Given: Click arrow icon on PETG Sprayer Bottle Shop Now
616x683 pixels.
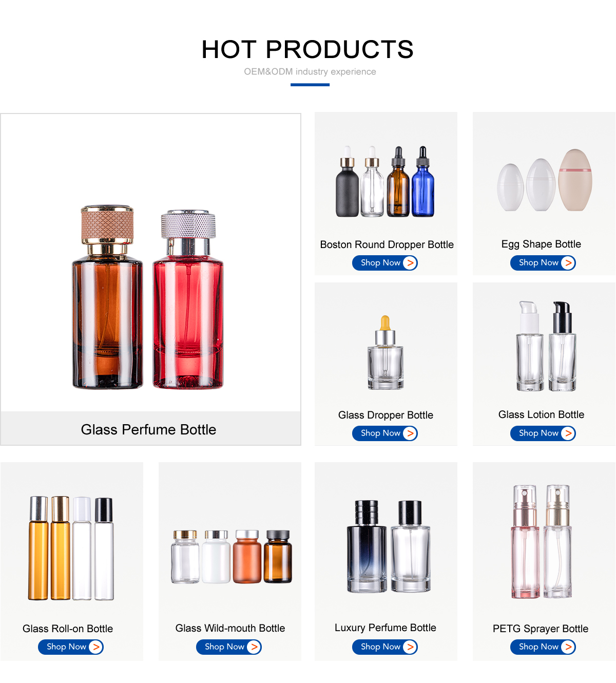Looking at the screenshot, I should [568, 647].
